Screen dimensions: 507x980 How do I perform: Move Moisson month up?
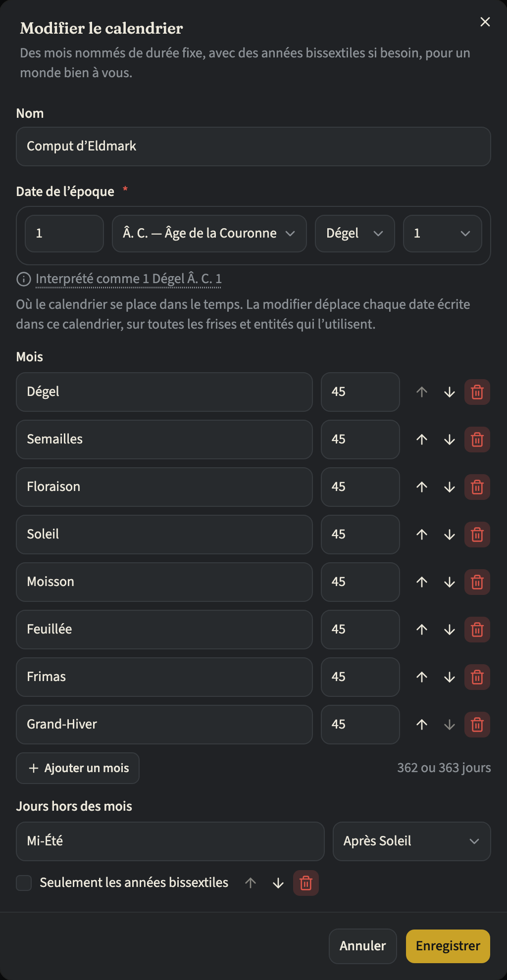[422, 582]
